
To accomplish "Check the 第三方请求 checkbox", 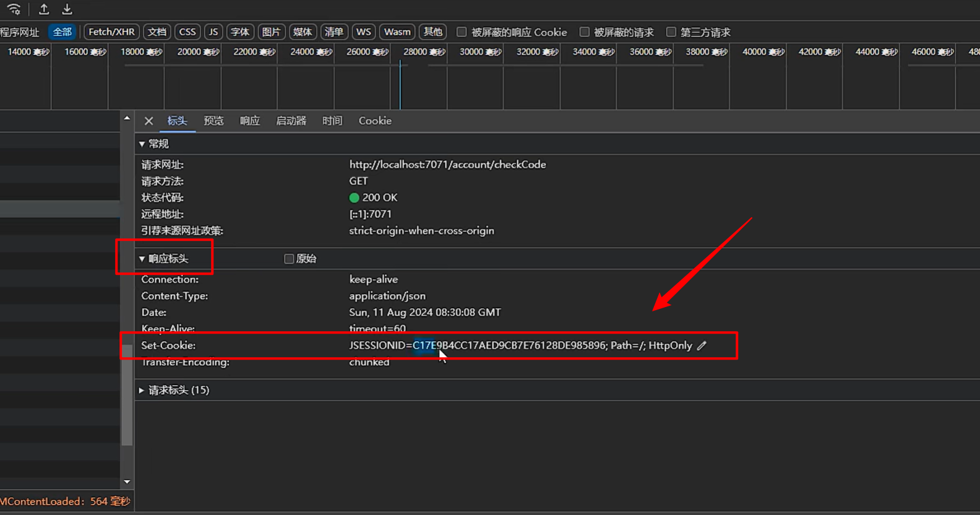I will (671, 32).
